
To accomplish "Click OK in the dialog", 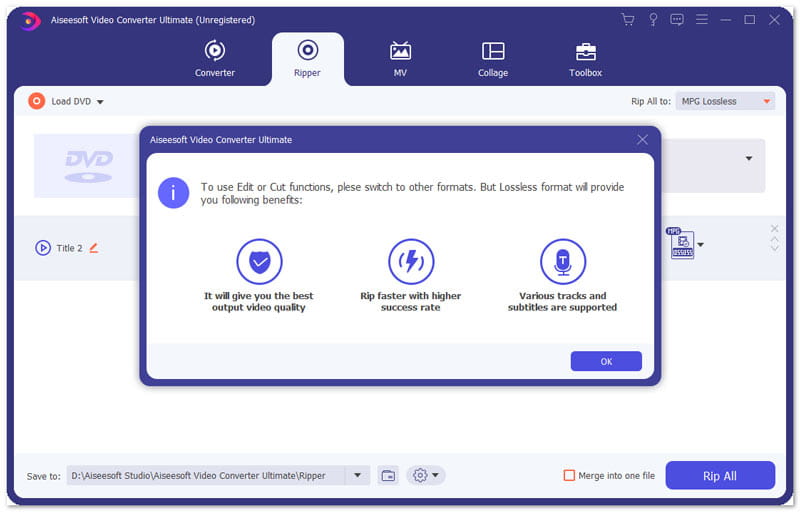I will point(606,361).
